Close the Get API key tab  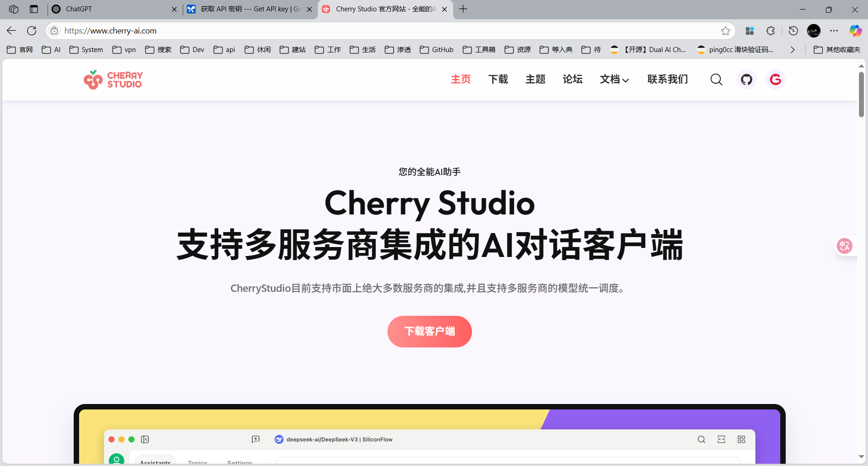pos(309,9)
